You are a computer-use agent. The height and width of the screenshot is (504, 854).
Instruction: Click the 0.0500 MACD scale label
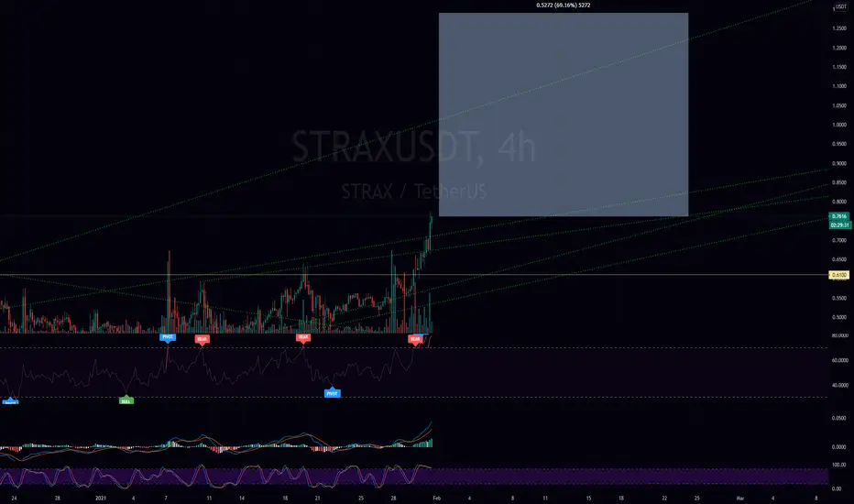(x=839, y=419)
